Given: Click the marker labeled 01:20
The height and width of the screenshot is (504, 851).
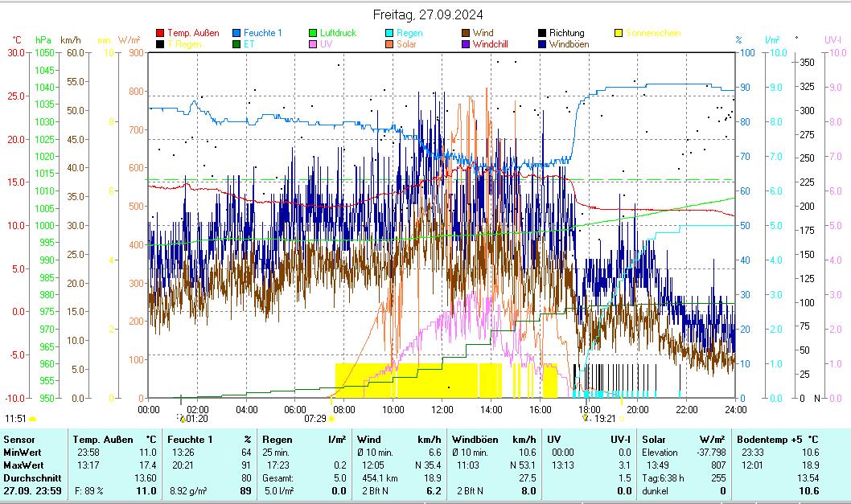Looking at the screenshot, I should tap(183, 418).
